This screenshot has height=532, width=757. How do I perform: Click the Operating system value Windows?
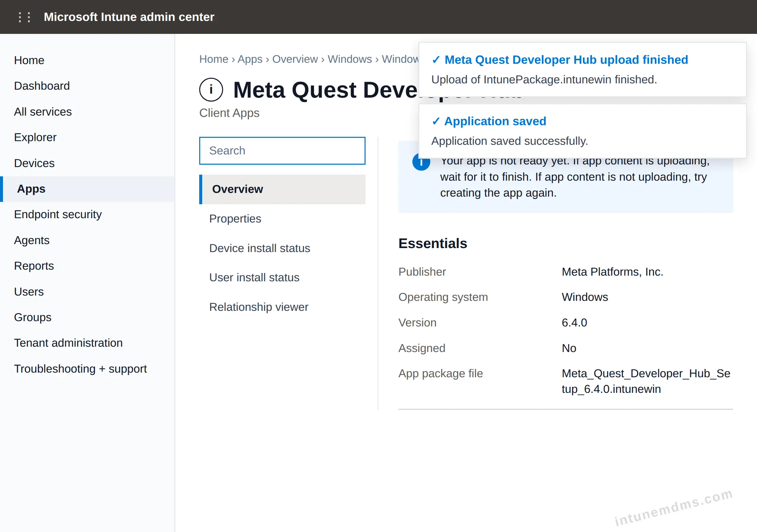pyautogui.click(x=585, y=297)
